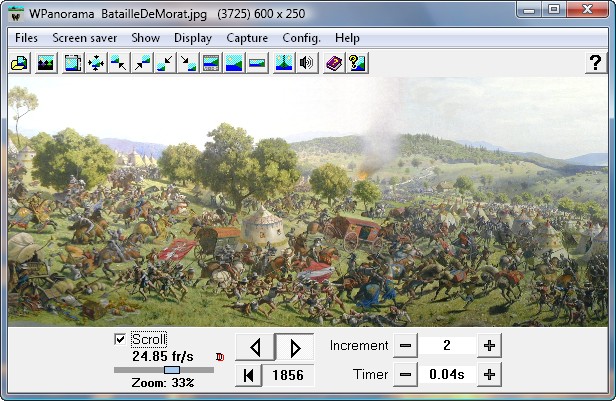Click the landscape picture icon in toolbar
616x401 pixels.
click(45, 63)
